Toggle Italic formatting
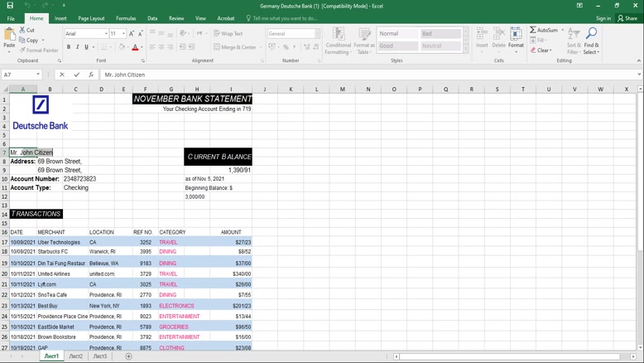This screenshot has height=363, width=644. pyautogui.click(x=77, y=47)
